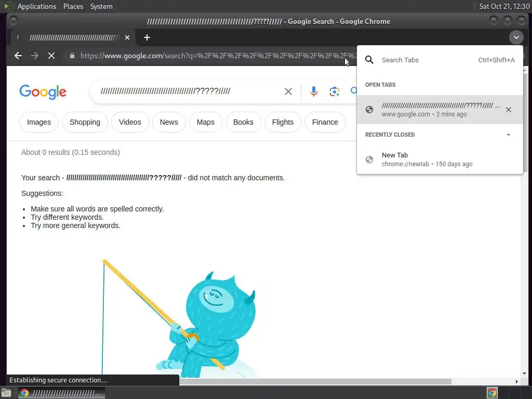
Task: Filter results by Videos
Action: pyautogui.click(x=130, y=122)
